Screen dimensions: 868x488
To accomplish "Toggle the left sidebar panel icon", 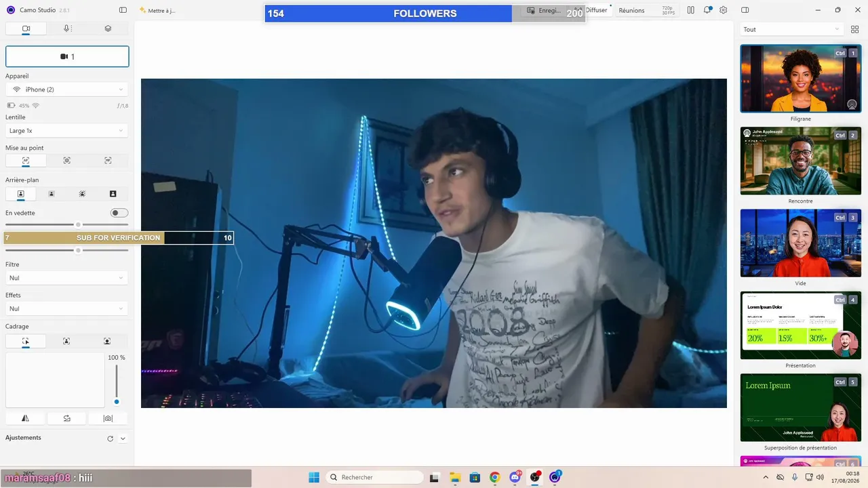I will click(123, 10).
